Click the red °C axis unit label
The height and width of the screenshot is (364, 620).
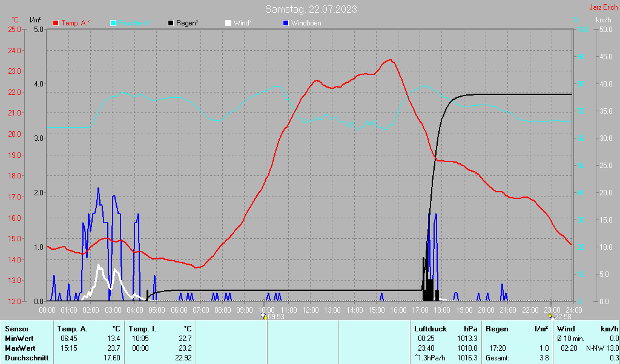15,20
